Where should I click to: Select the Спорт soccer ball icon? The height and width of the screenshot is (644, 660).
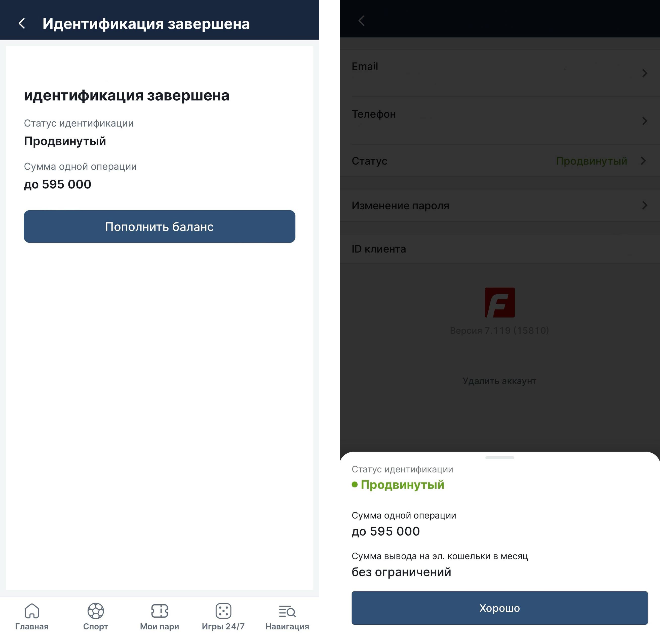click(96, 611)
